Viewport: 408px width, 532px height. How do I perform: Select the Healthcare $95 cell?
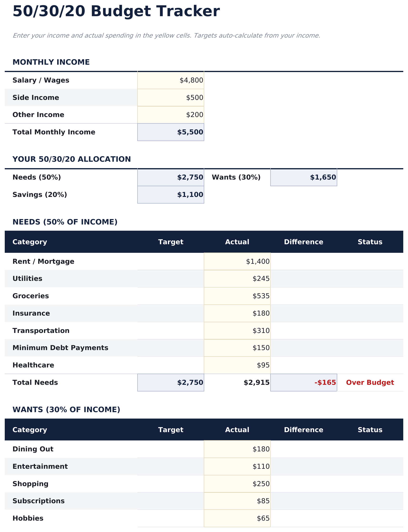click(237, 365)
